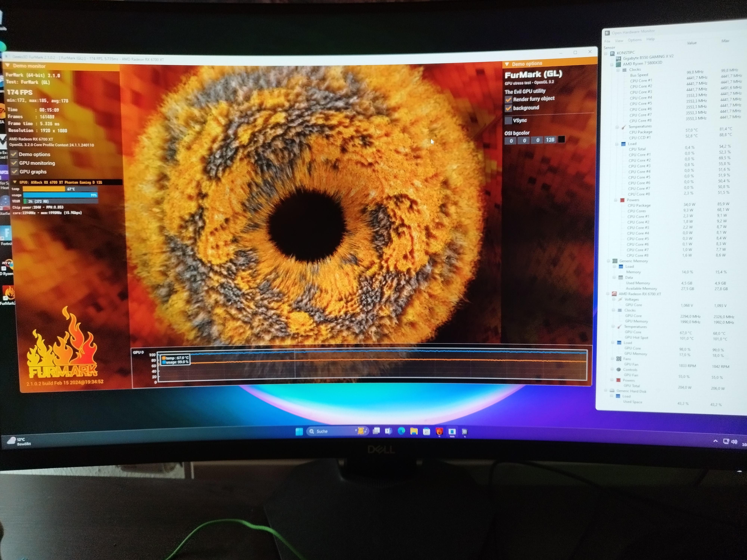The height and width of the screenshot is (560, 747).
Task: Uncheck the background checkbox
Action: [x=508, y=108]
